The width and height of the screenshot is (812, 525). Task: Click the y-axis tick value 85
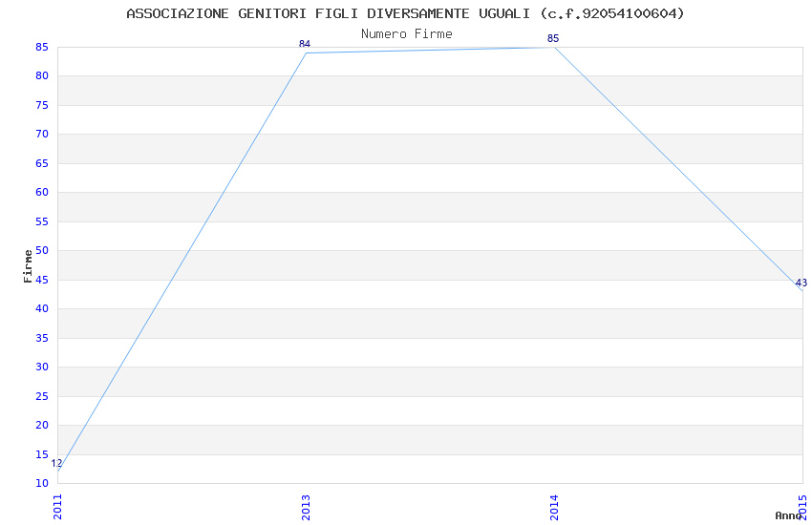pyautogui.click(x=42, y=47)
